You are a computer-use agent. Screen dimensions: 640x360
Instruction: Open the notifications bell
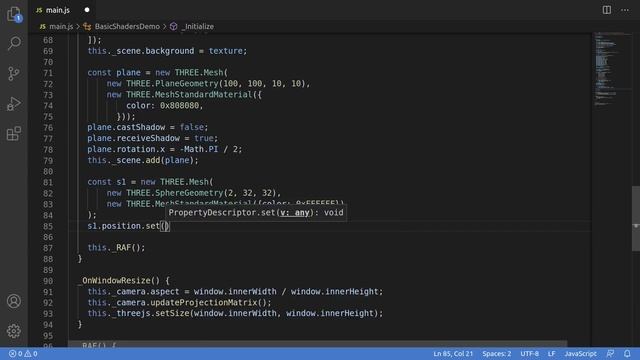(x=627, y=354)
